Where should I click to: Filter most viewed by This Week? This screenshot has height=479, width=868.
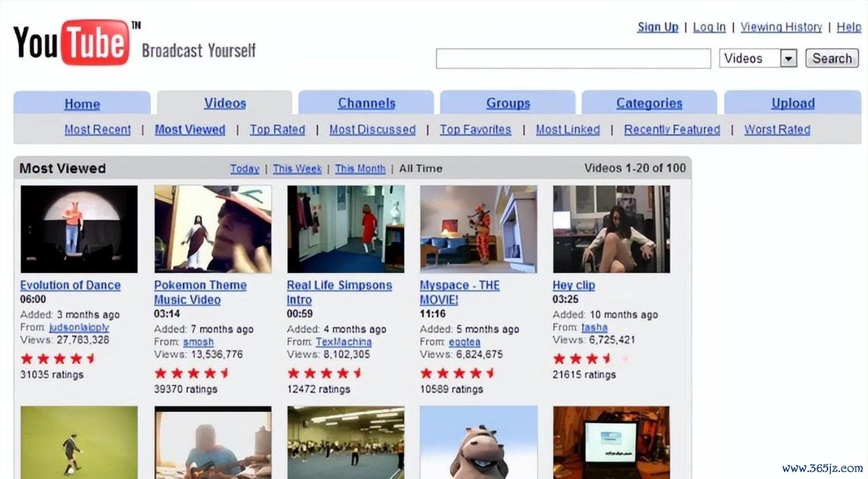(297, 168)
